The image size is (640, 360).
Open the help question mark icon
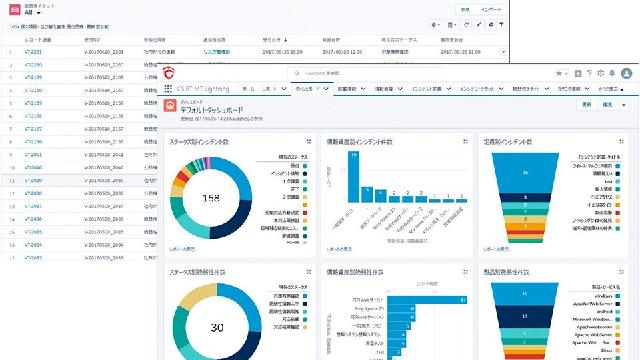[589, 73]
